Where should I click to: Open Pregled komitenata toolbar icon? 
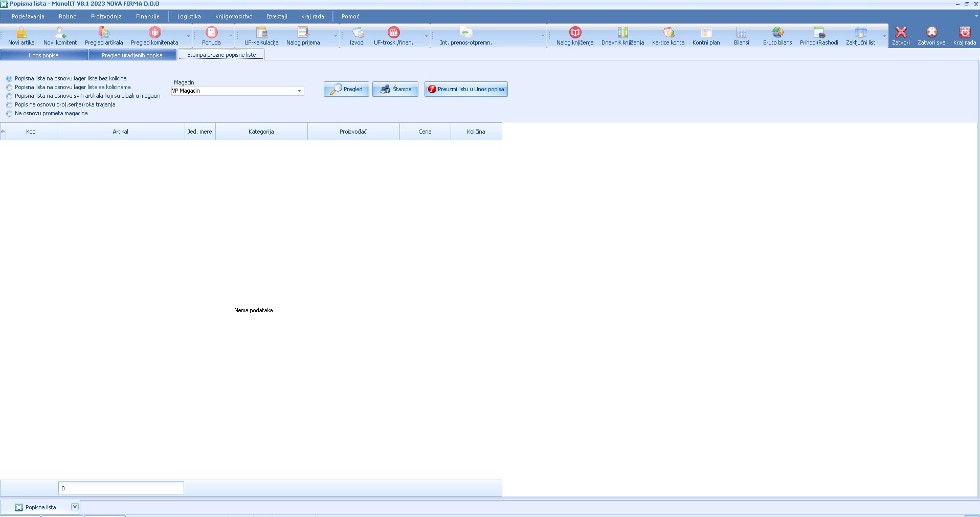pos(154,36)
